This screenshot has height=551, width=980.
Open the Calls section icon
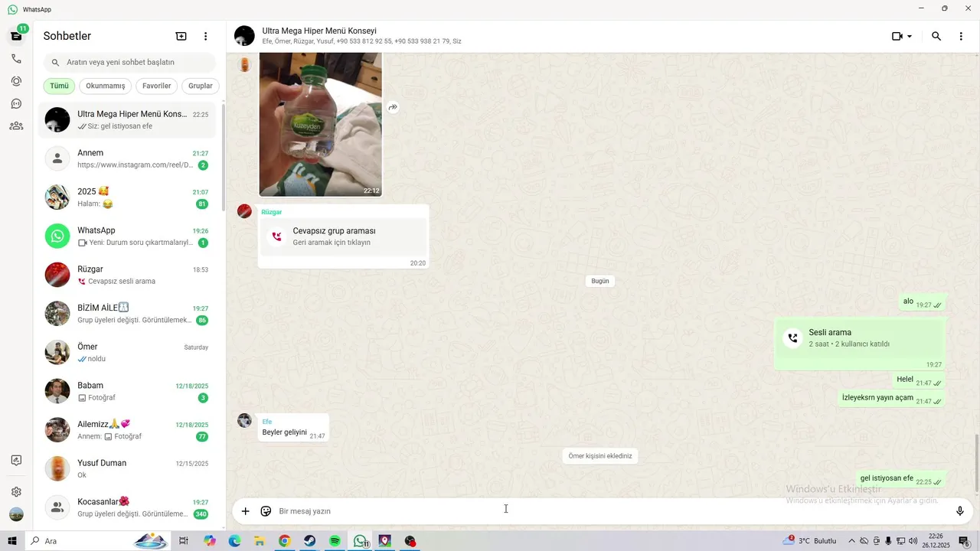(16, 59)
